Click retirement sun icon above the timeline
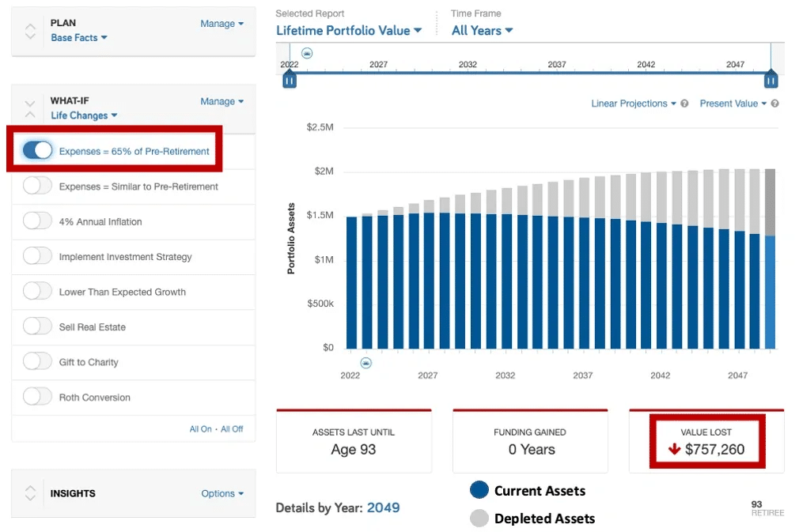This screenshot has height=532, width=799. tap(307, 53)
